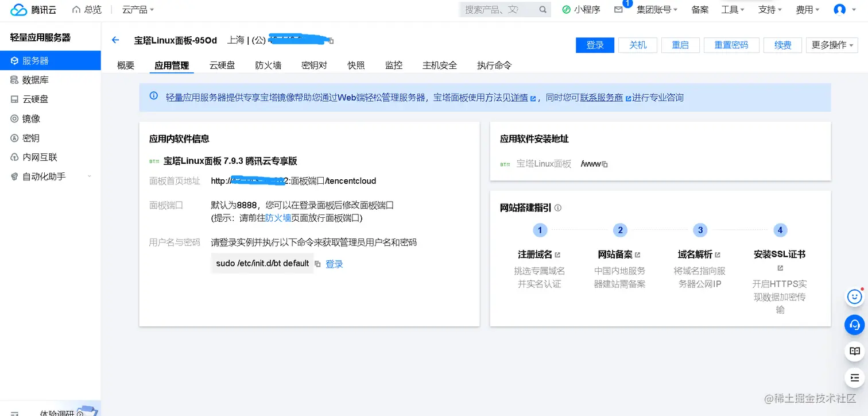Open the 监控 tab
The height and width of the screenshot is (416, 868).
point(394,65)
